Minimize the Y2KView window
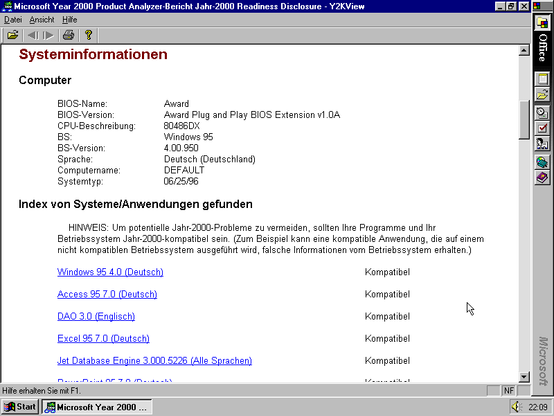This screenshot has height=416, width=554. click(x=500, y=6)
